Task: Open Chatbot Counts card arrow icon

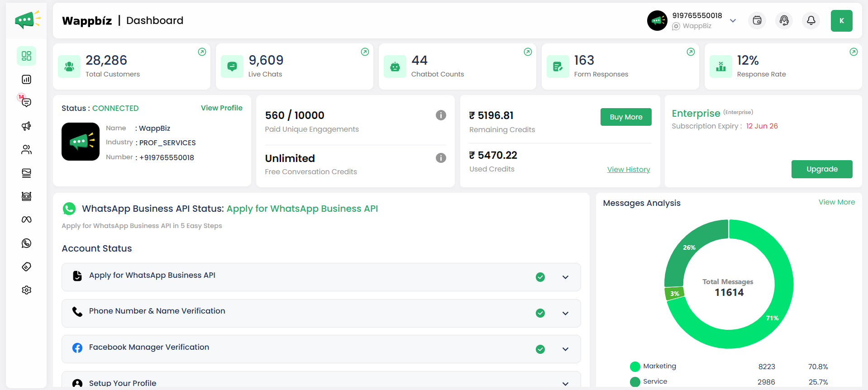Action: pos(528,52)
